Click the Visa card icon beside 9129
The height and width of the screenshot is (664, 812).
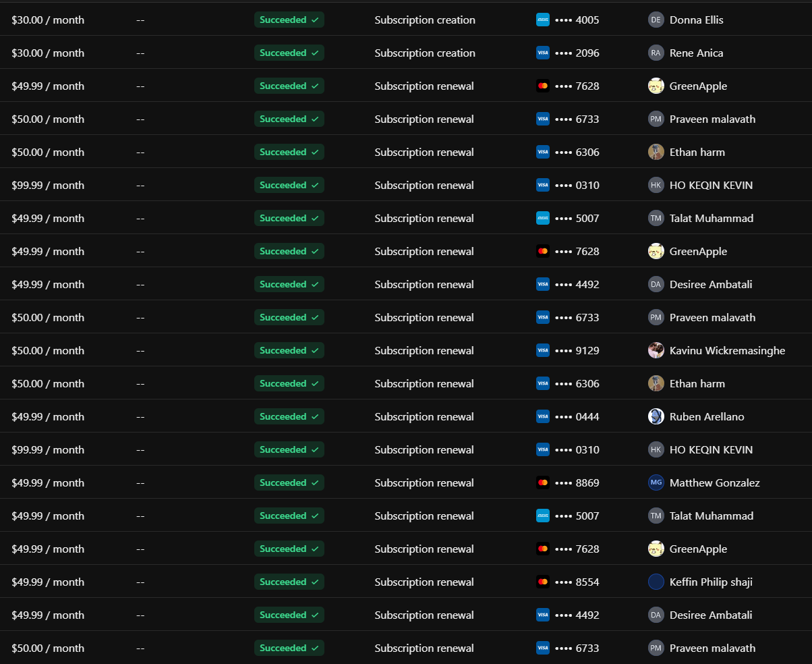pyautogui.click(x=543, y=351)
